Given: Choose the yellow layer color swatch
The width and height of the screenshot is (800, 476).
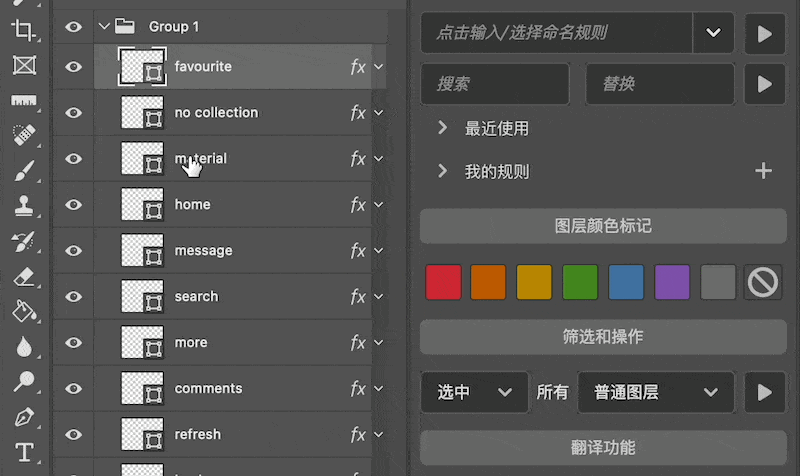Looking at the screenshot, I should tap(534, 282).
